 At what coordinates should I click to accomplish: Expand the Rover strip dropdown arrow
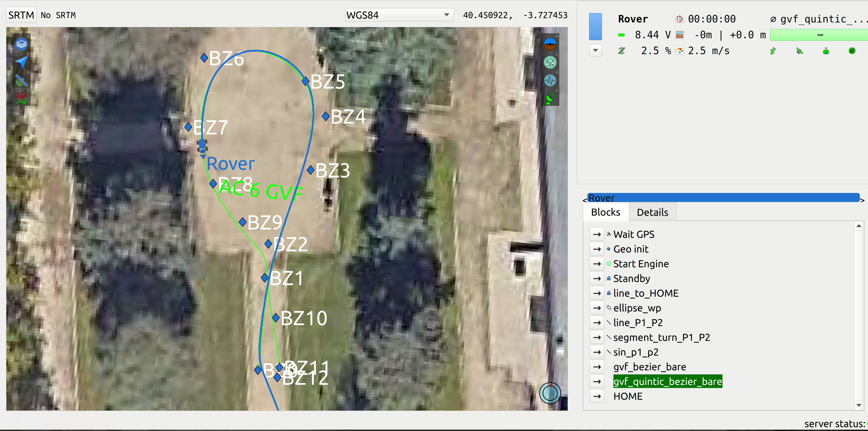click(x=595, y=51)
